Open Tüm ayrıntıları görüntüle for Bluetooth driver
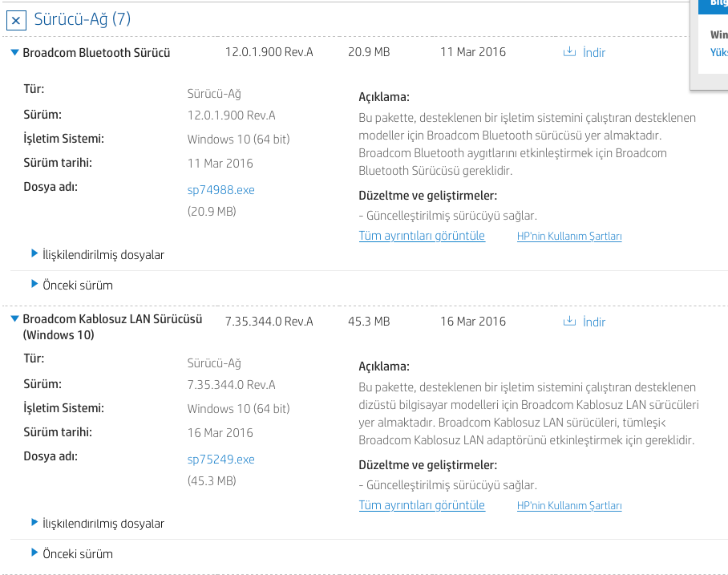 pos(422,236)
